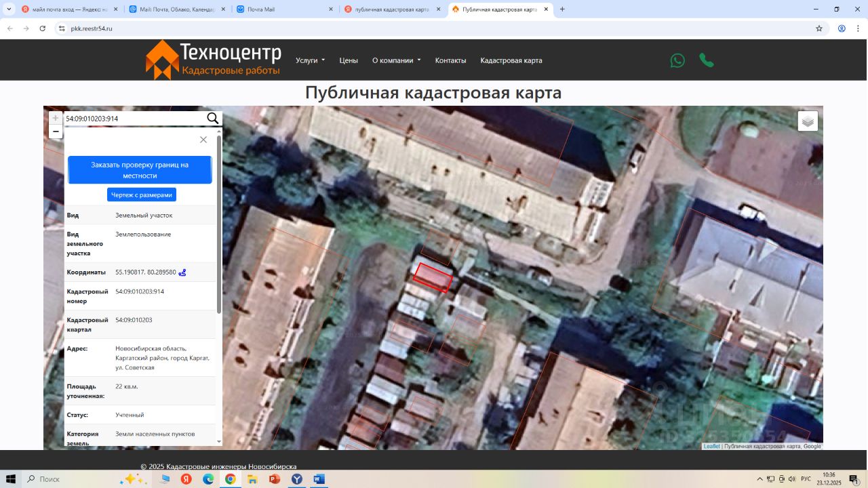
Task: Click the 'Земельный участок' type value
Action: (144, 216)
